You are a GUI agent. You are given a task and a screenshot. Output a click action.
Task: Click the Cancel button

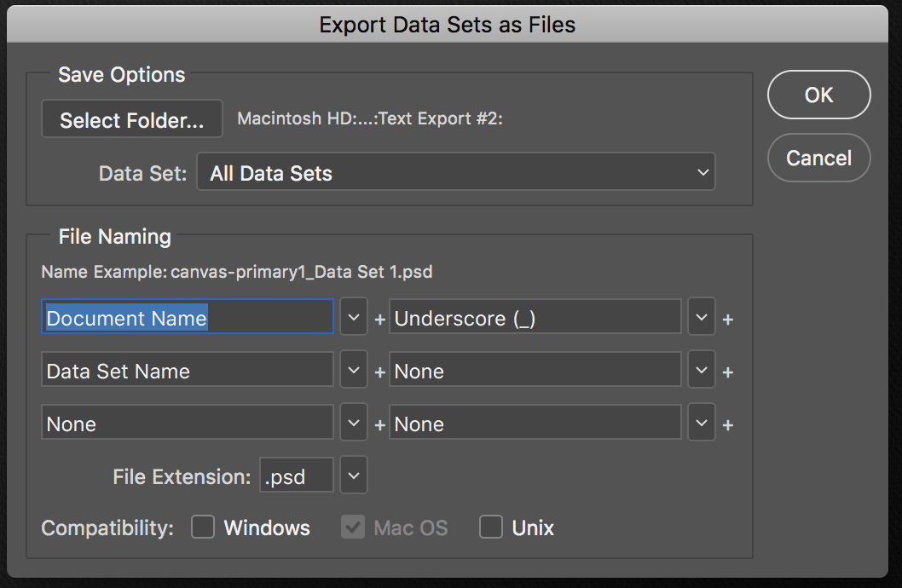(x=818, y=158)
